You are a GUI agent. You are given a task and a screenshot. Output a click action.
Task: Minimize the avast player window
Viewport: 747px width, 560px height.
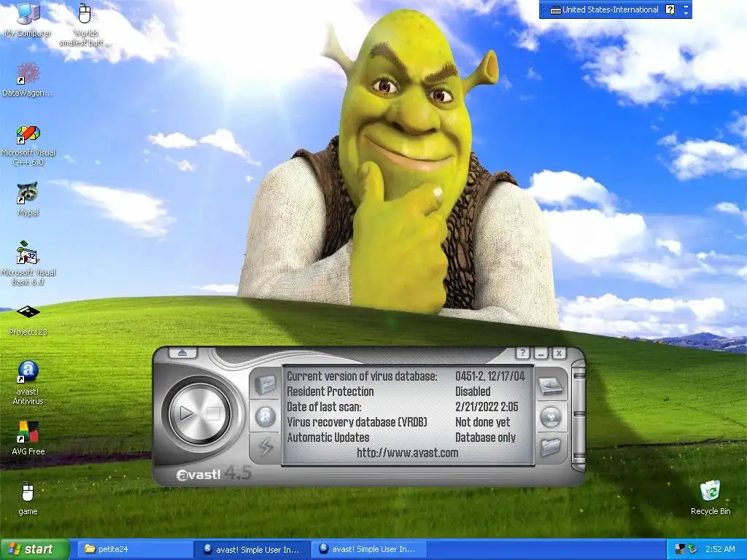(x=541, y=354)
